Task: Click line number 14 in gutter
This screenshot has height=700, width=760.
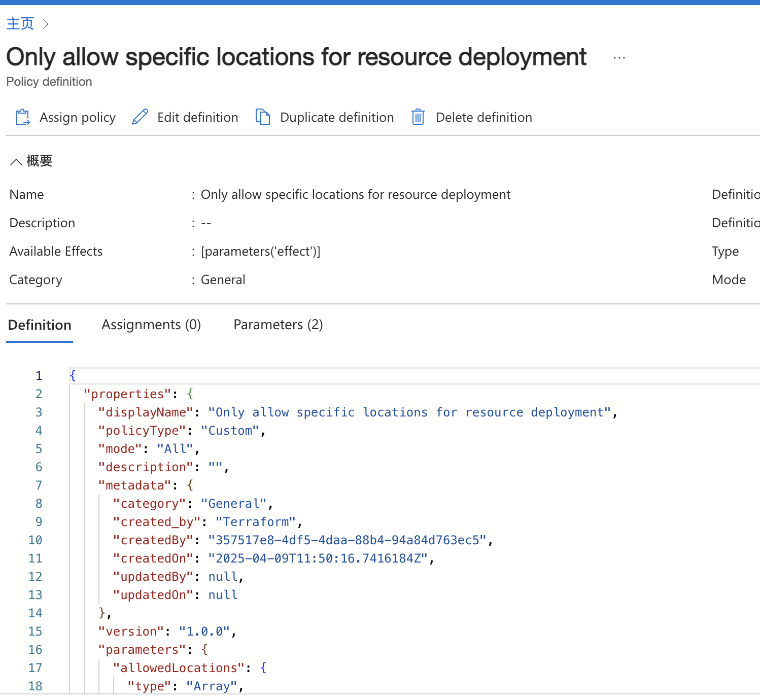Action: tap(35, 613)
